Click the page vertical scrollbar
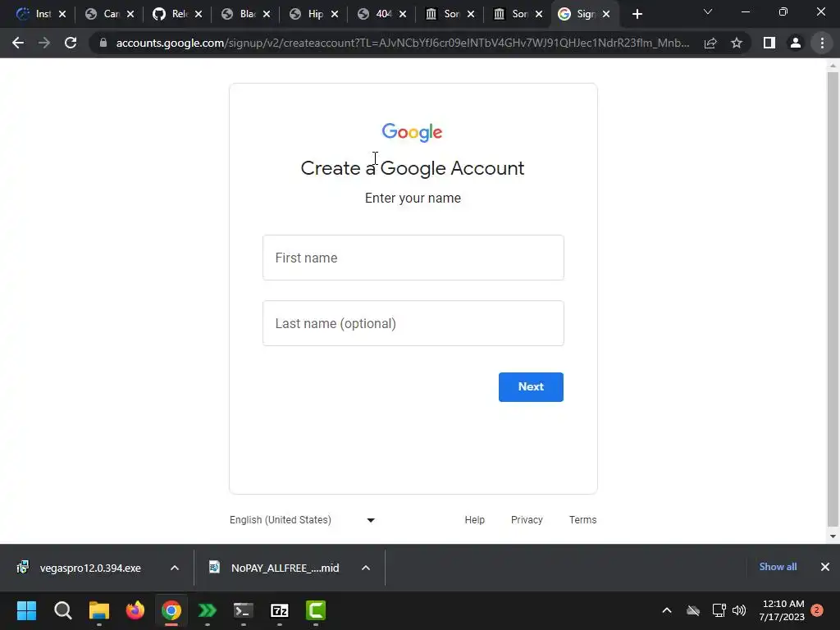Screen dimensions: 840x630 tap(833, 299)
